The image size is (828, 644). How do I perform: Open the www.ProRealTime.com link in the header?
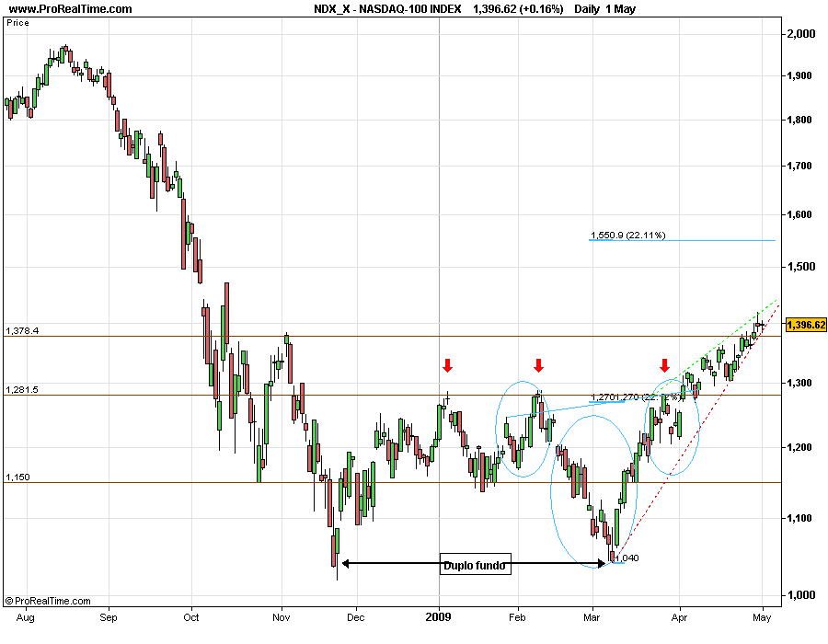pos(71,9)
